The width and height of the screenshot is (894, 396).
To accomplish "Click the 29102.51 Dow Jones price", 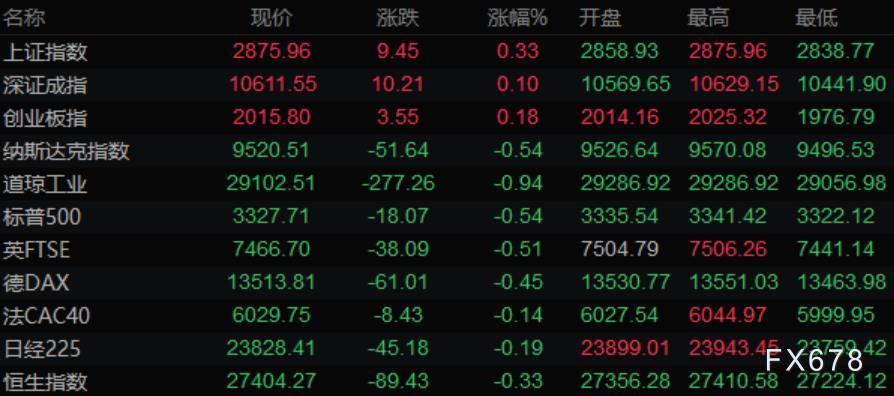I will point(271,183).
